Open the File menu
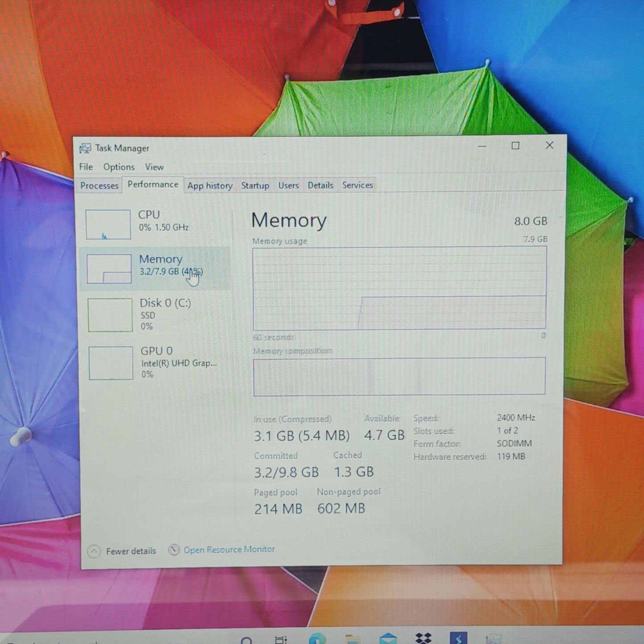 [x=86, y=167]
